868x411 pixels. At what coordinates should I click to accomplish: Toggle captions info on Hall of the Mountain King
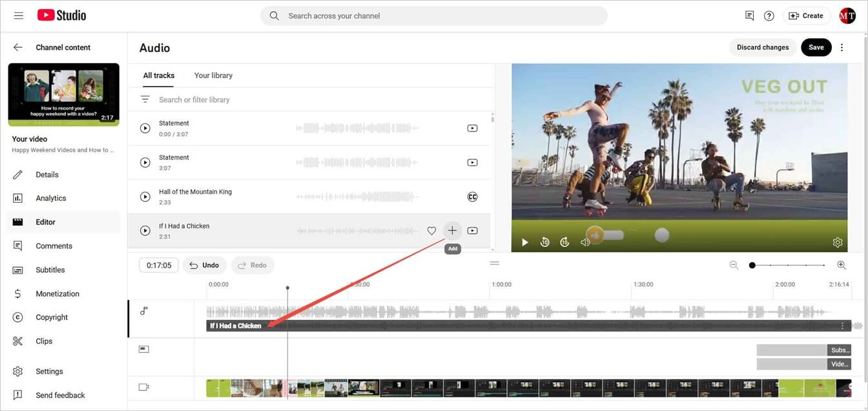click(472, 196)
